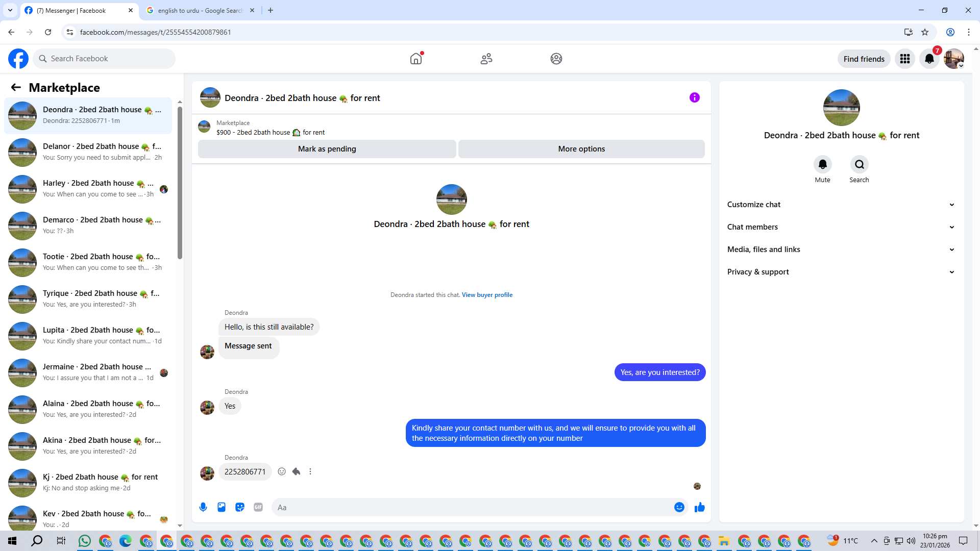React to message 2252806771 with emoji
This screenshot has width=980, height=551.
282,471
